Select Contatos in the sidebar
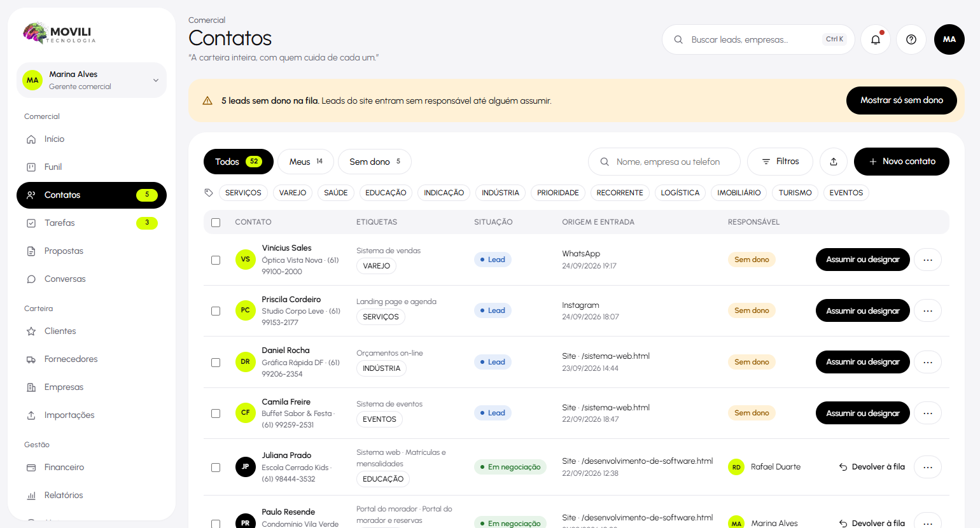Viewport: 980px width, 528px height. (x=92, y=195)
